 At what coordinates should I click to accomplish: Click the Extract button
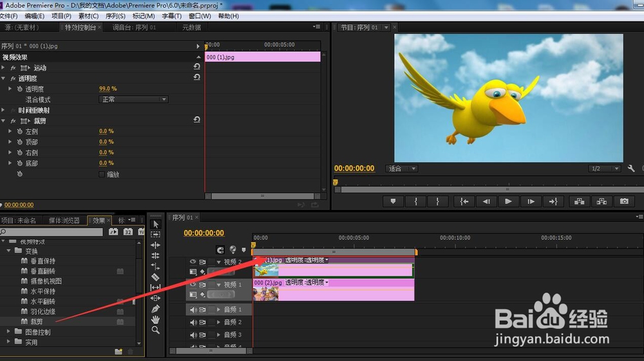pos(601,201)
